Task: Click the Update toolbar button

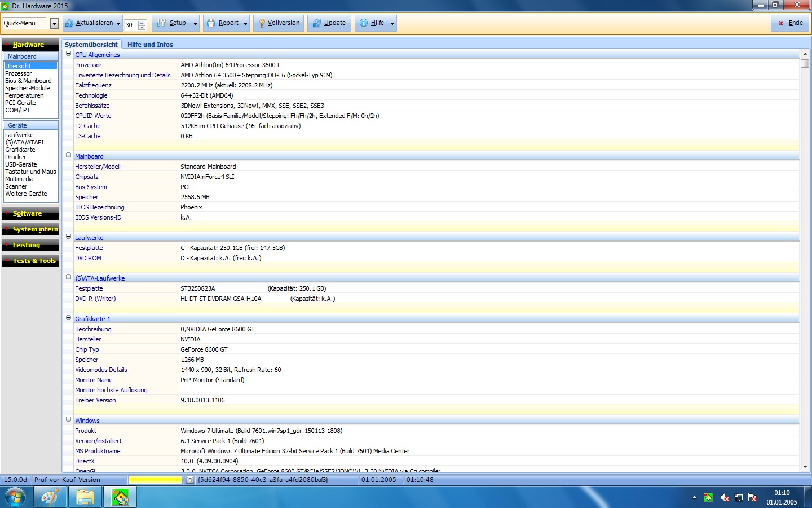Action: [329, 23]
